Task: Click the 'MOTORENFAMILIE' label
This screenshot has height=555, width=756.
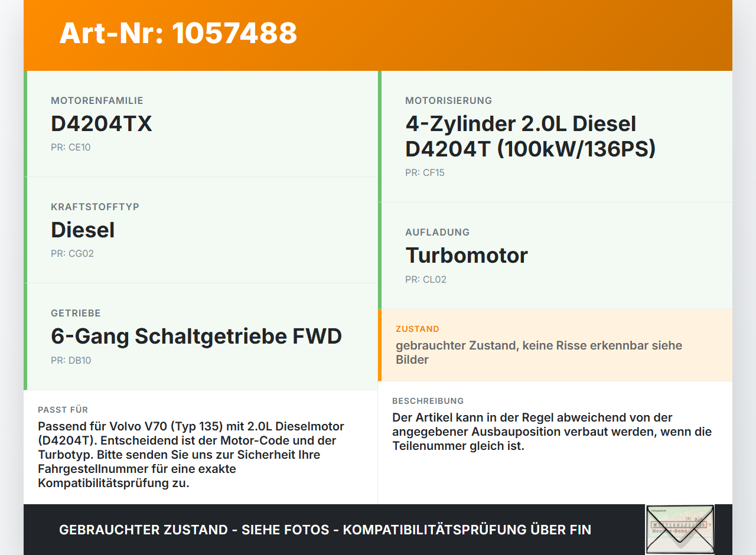Action: [97, 101]
